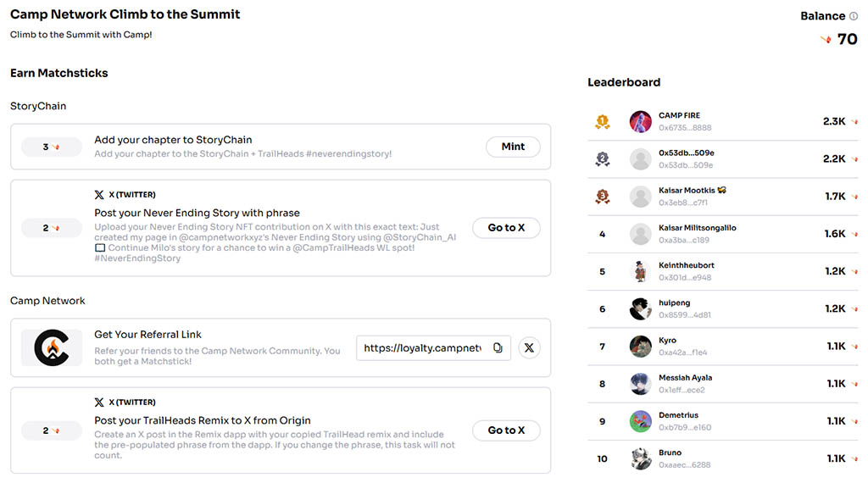Select the huipeng leaderboard name
Viewport: 868px width, 483px height.
coord(674,303)
